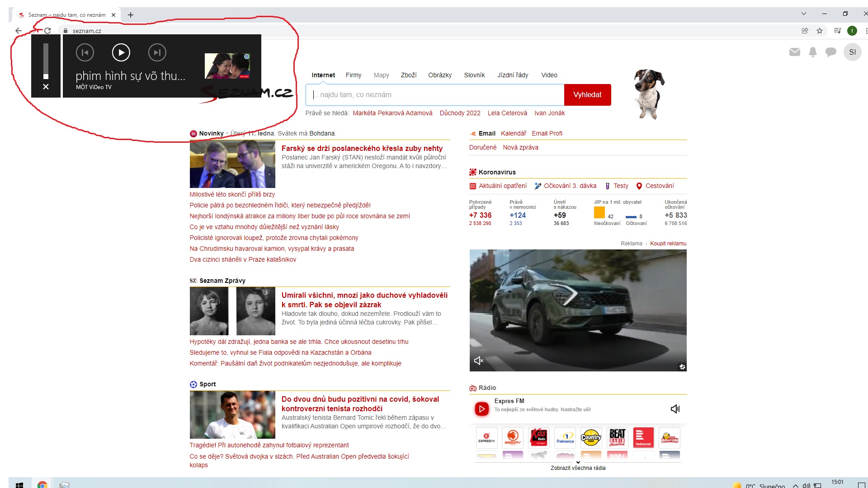This screenshot has width=868, height=488.
Task: Open the tab search dropdown arrow
Action: pyautogui.click(x=804, y=14)
